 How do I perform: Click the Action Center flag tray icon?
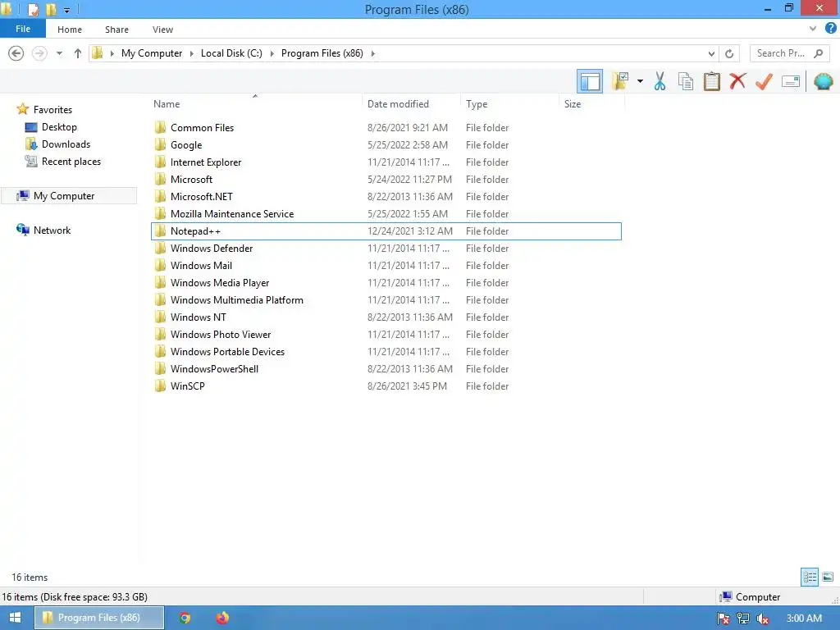[x=724, y=619]
